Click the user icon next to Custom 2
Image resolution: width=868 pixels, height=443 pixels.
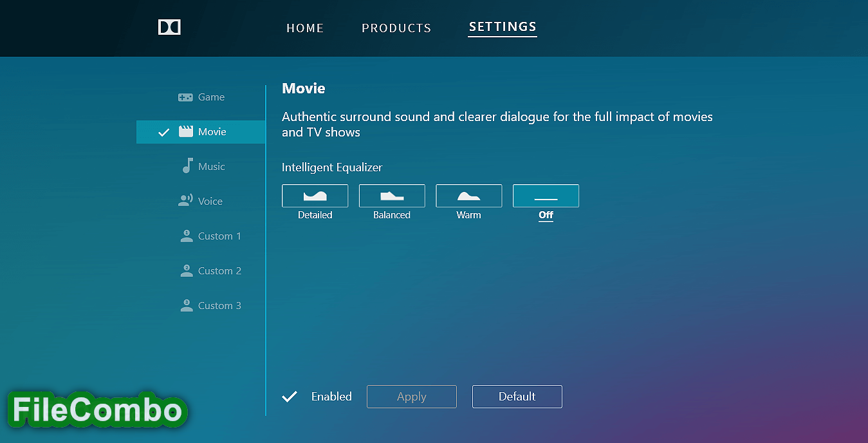187,270
